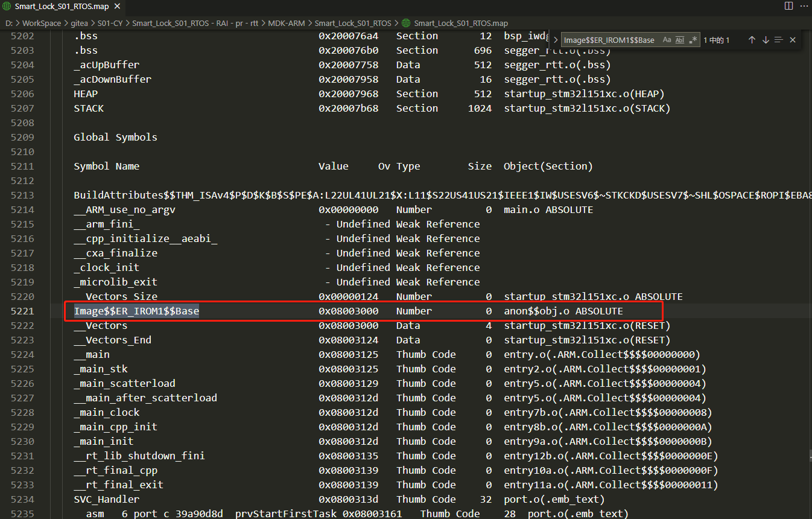This screenshot has width=812, height=519.
Task: Open the gitea breadcrumb item
Action: [80, 23]
